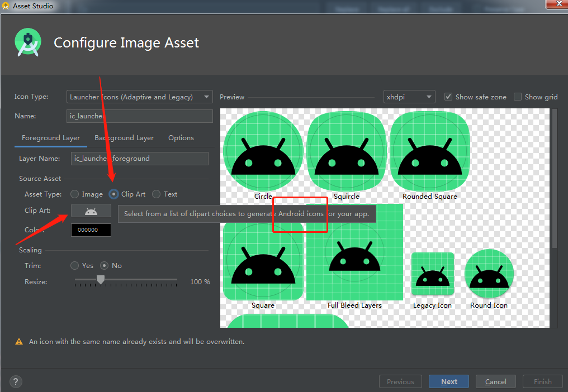Click the Cancel button

(495, 382)
